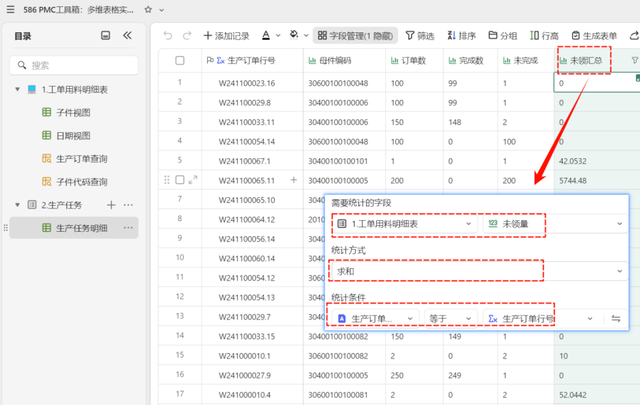Open the fill color dropdown arrow
The width and height of the screenshot is (640, 405).
(306, 36)
